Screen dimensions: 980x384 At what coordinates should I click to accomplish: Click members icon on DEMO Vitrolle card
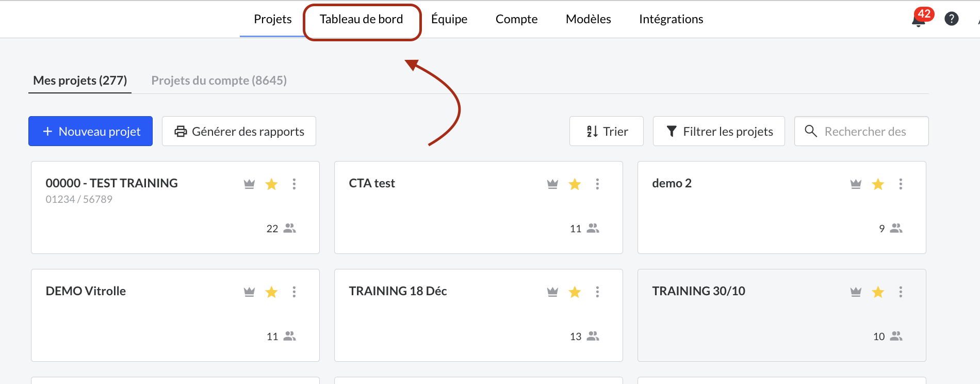click(x=289, y=336)
